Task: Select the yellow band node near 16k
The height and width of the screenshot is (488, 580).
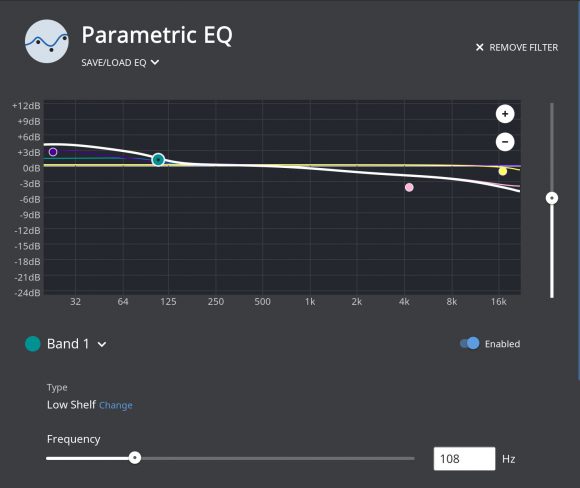Action: 502,171
